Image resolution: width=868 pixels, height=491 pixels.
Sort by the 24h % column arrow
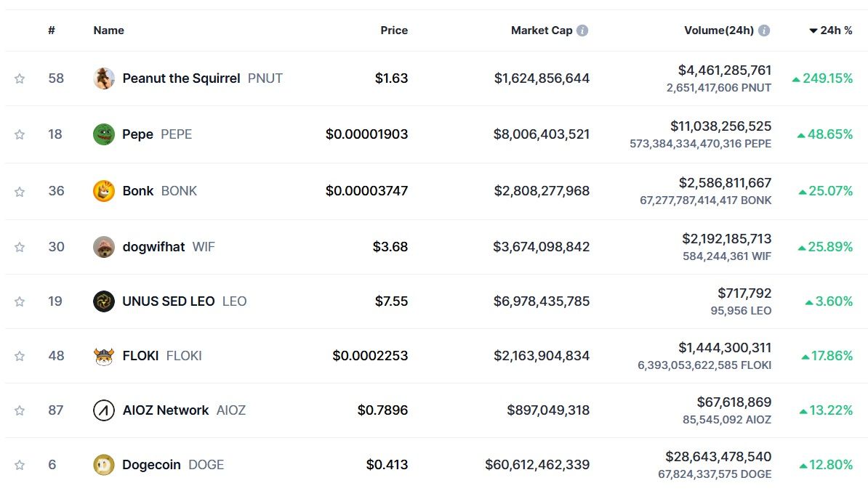coord(813,31)
